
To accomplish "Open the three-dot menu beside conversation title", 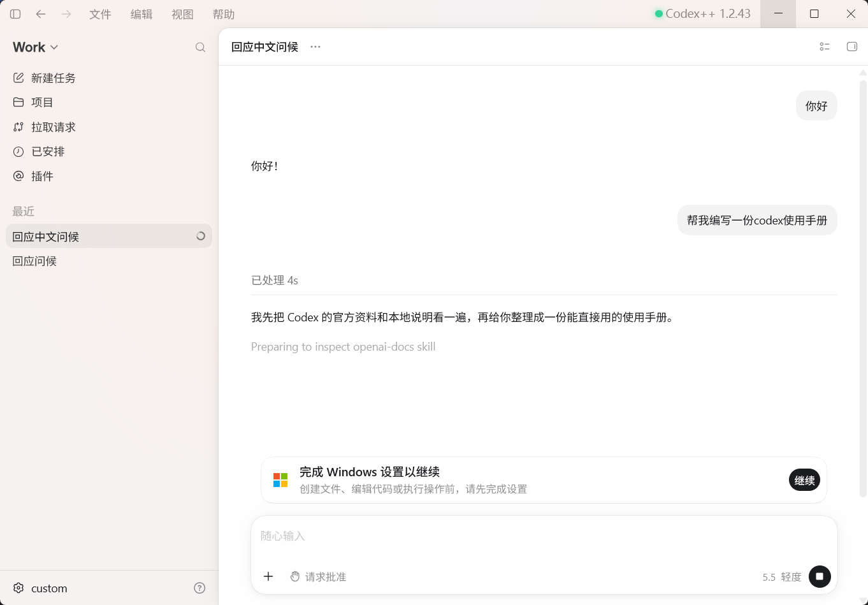I will point(315,47).
